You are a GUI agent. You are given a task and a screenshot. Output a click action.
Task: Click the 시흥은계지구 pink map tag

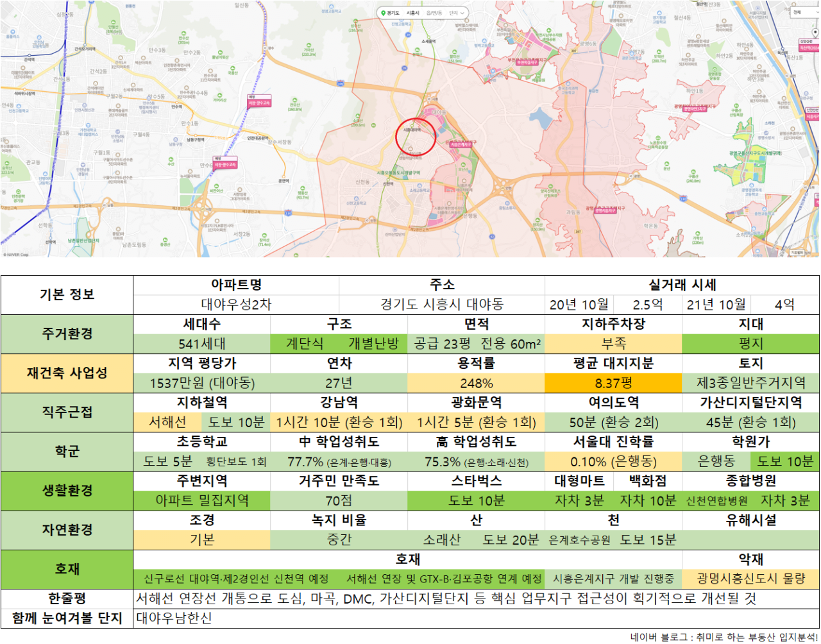coord(461,145)
